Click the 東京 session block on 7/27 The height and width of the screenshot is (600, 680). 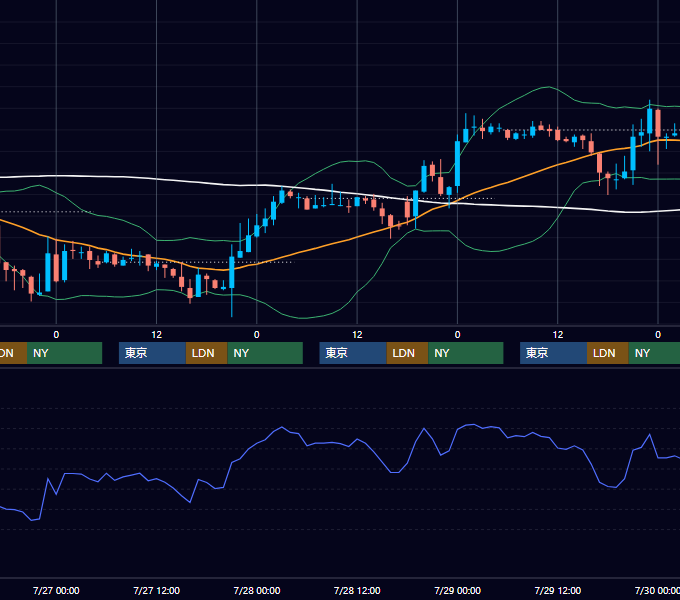[152, 353]
